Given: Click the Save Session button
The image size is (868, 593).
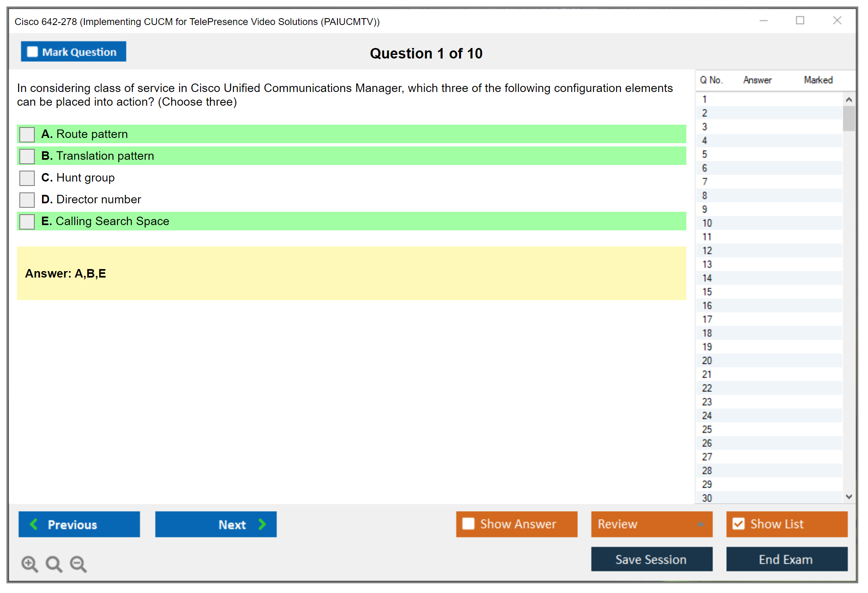Looking at the screenshot, I should click(651, 559).
